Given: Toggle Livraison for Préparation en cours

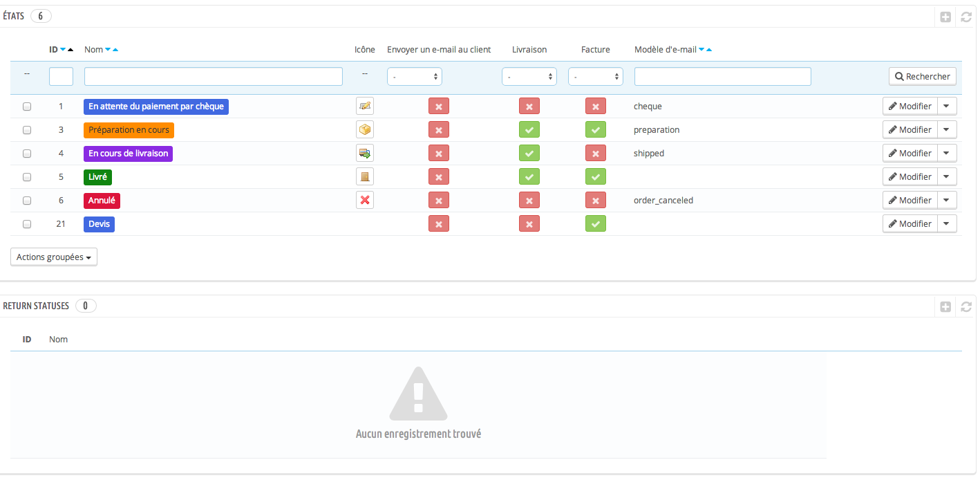Looking at the screenshot, I should [529, 130].
